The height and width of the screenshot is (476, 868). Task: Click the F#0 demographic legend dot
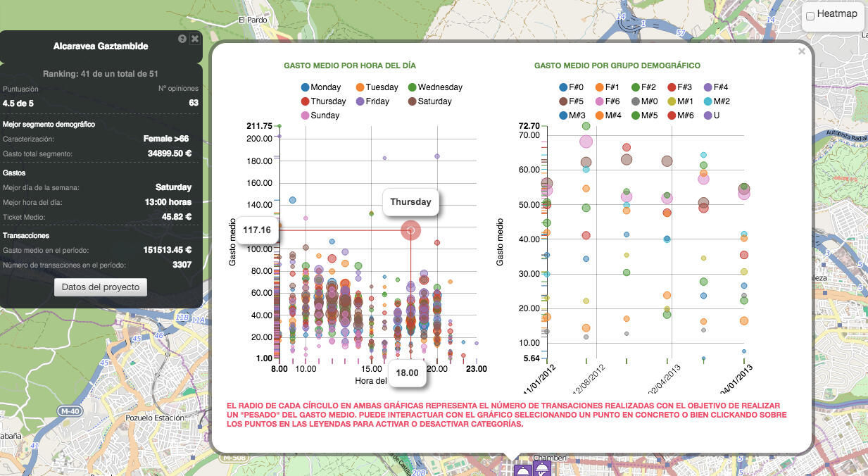[563, 87]
